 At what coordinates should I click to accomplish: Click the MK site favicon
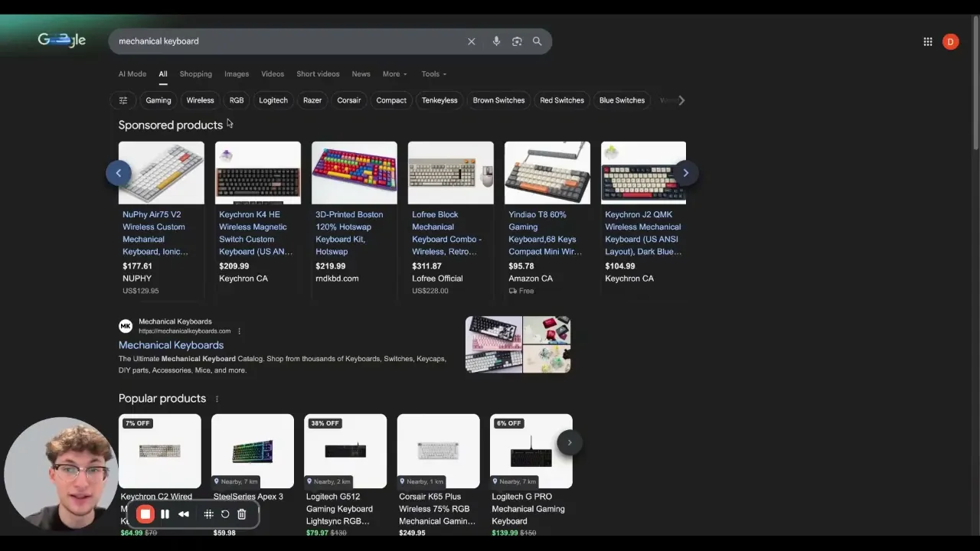click(x=126, y=326)
